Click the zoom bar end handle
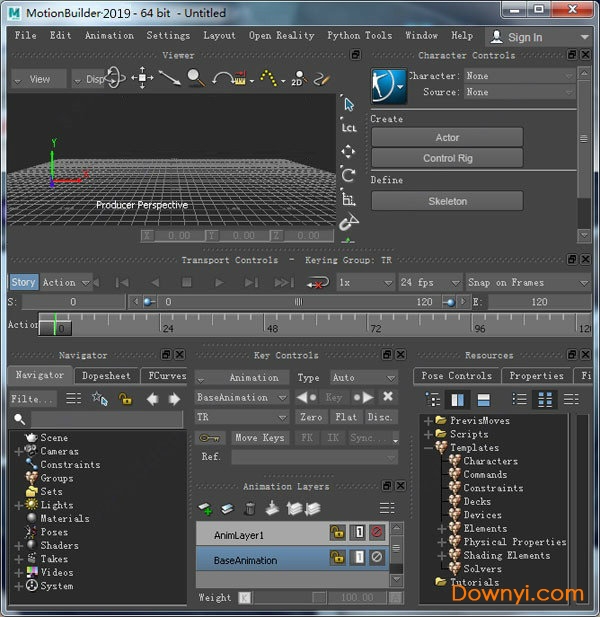The width and height of the screenshot is (600, 617). [x=449, y=302]
